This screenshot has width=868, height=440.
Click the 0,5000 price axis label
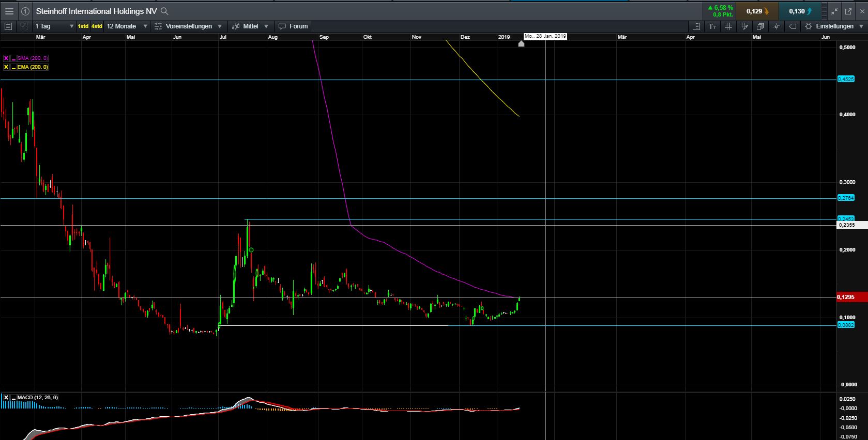tap(847, 48)
